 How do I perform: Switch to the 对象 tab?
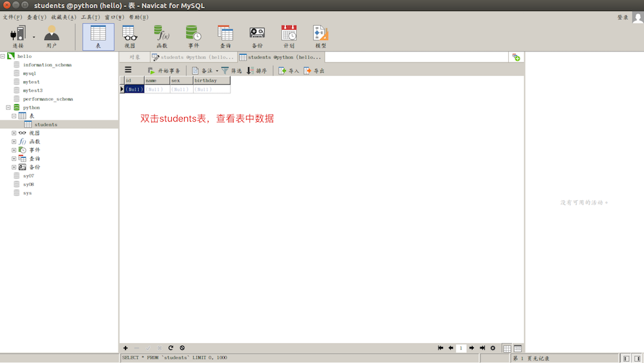point(135,57)
